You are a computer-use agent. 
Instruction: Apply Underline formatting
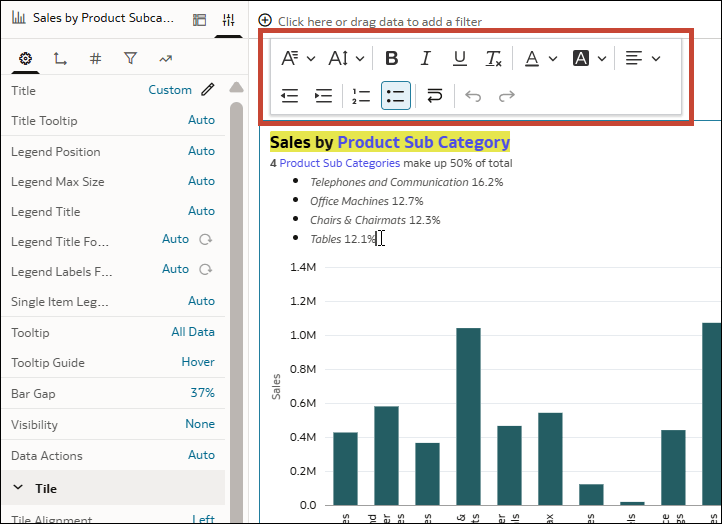(x=460, y=58)
